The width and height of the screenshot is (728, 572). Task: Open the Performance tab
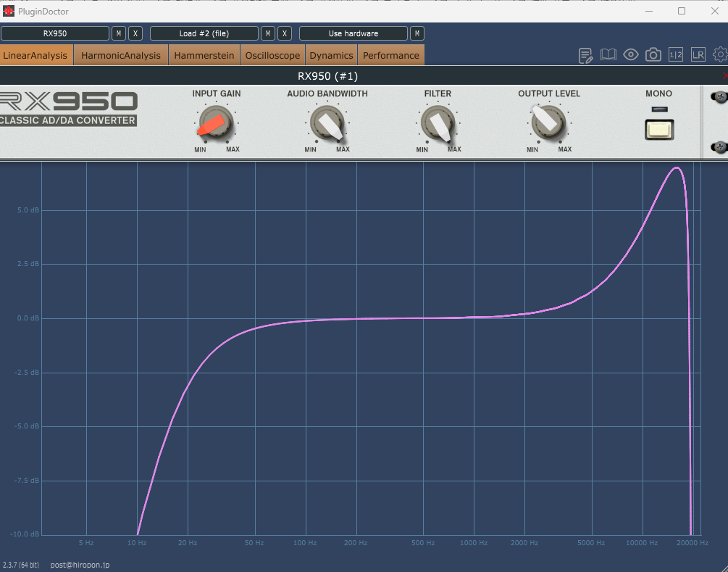point(391,55)
